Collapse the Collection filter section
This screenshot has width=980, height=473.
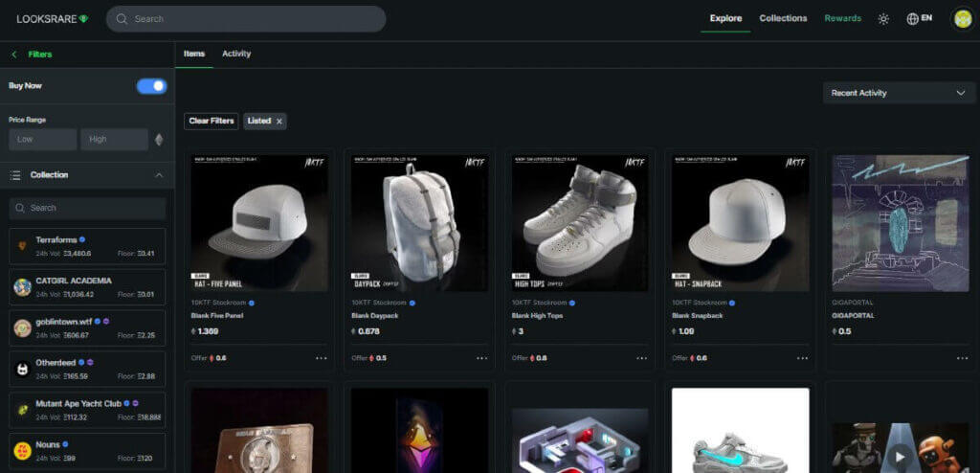pos(159,175)
